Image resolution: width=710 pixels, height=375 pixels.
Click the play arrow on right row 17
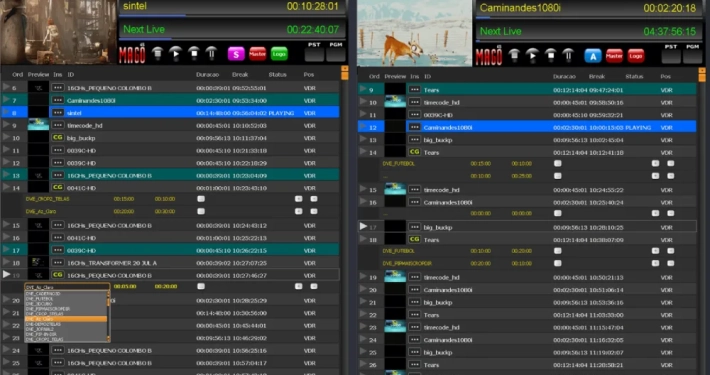tap(363, 226)
